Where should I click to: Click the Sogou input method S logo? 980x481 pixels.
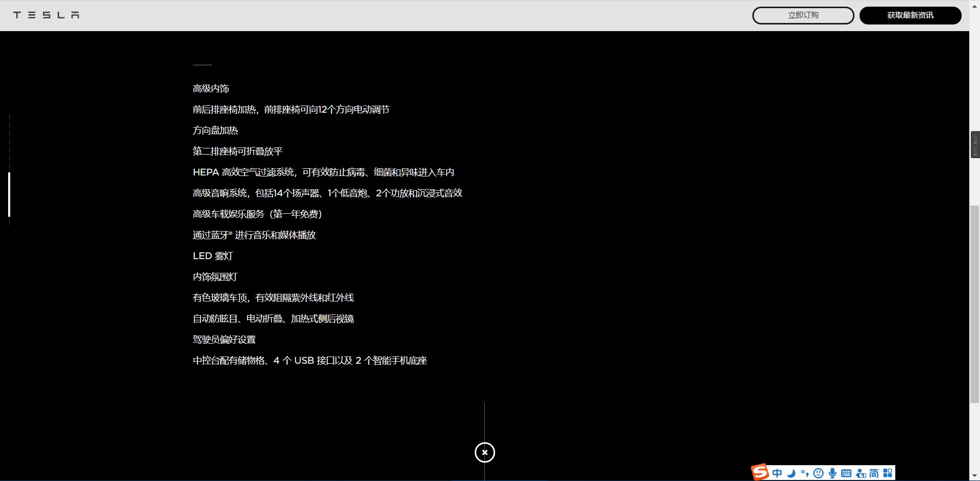[x=759, y=472]
